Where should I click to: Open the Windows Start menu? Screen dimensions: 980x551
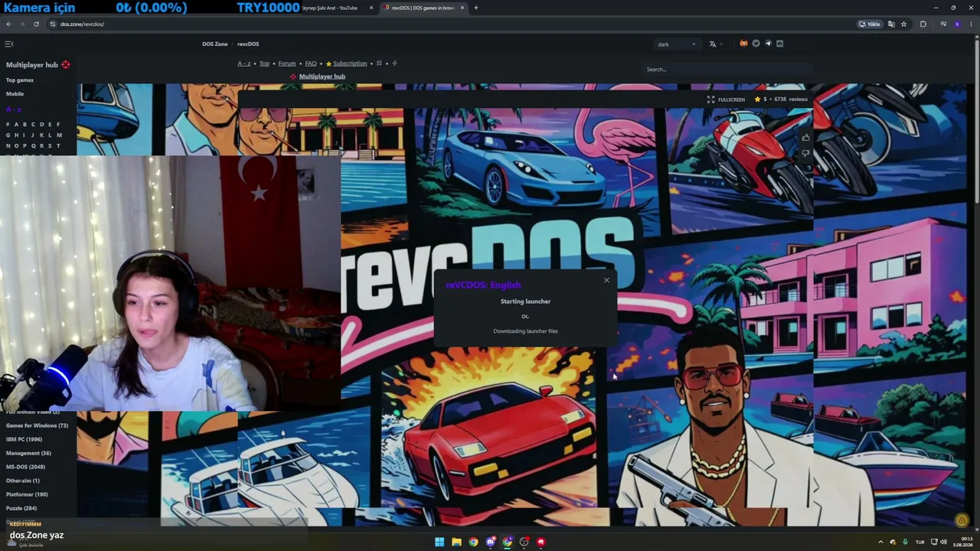439,542
